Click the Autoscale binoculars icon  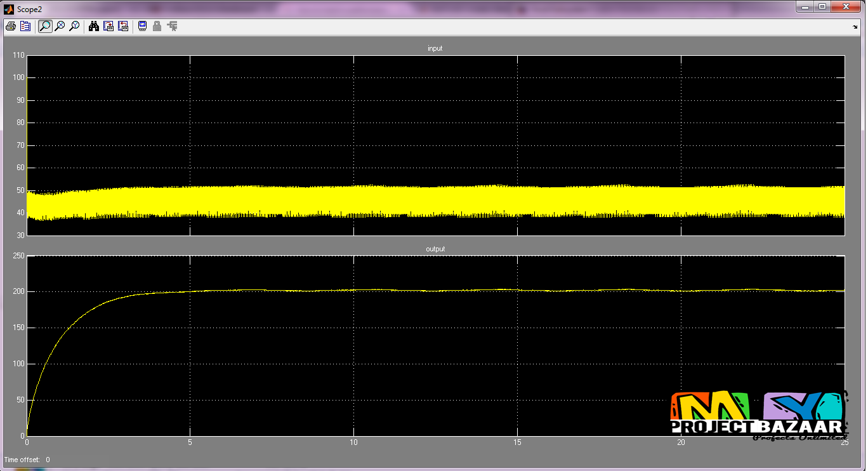(x=94, y=26)
